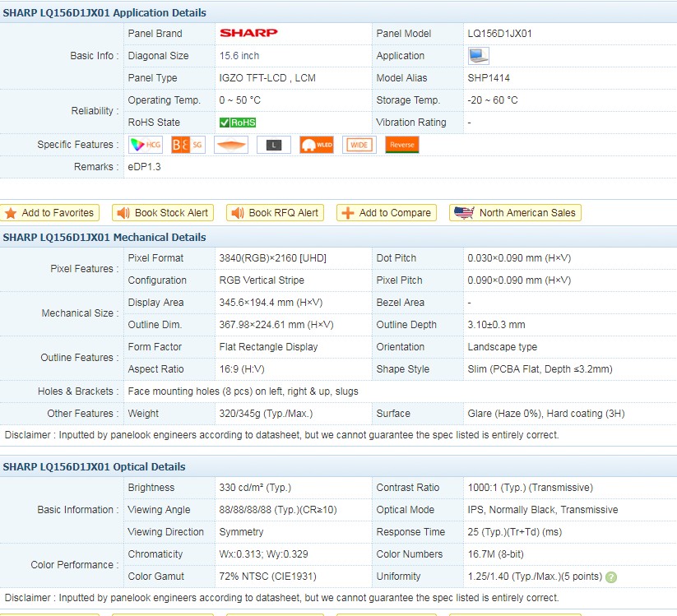Click the pixel format '3840(RGB)×2160 [UHD]'

[273, 258]
